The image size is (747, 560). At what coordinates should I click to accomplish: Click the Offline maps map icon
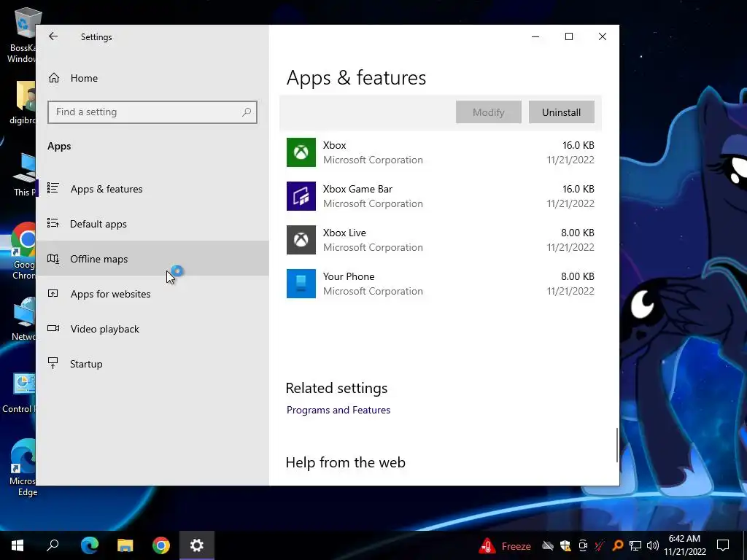pos(53,259)
